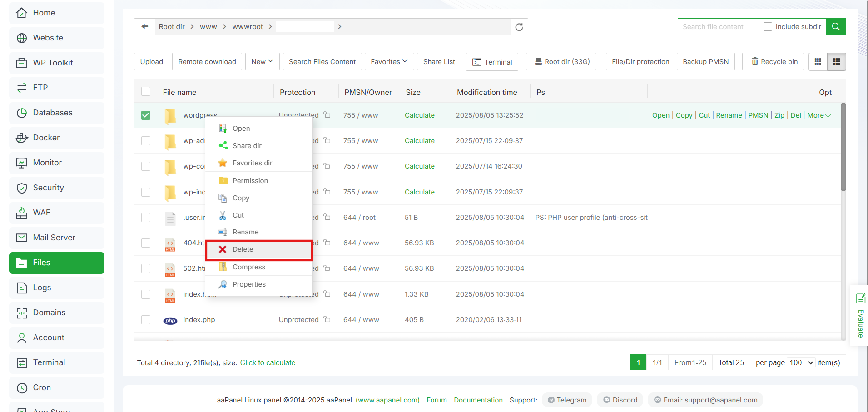868x412 pixels.
Task: Uncheck the wordpress folder checkbox
Action: [146, 115]
